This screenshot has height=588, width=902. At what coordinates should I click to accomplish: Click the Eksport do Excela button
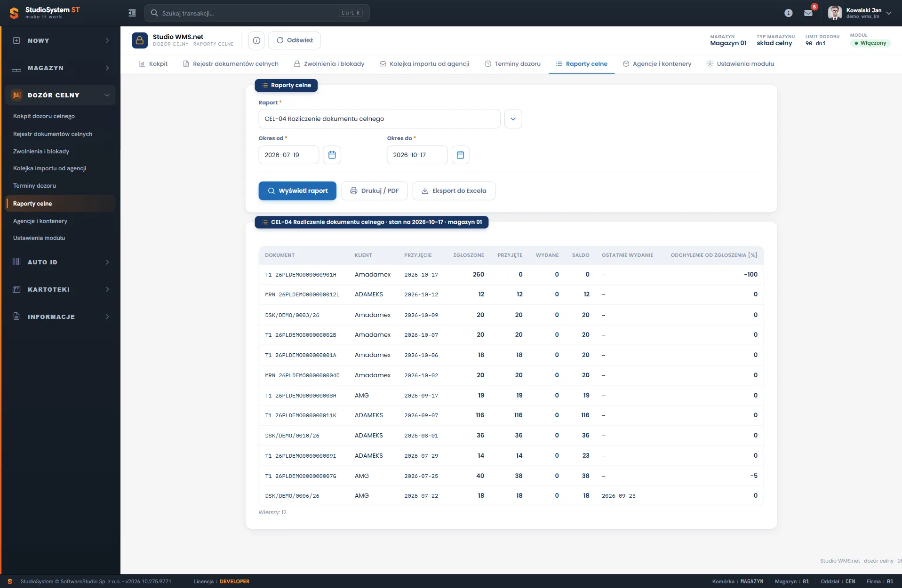tap(454, 191)
